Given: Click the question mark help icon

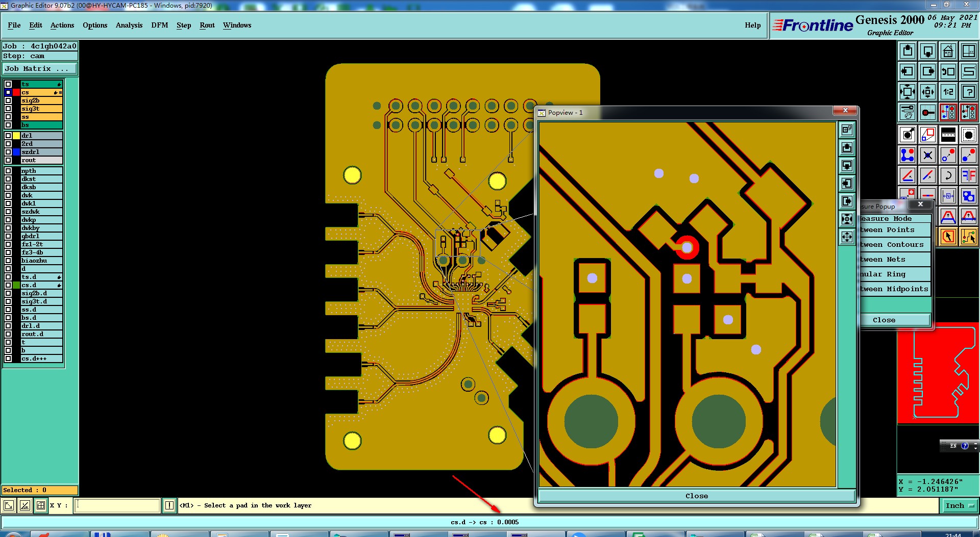Looking at the screenshot, I should click(x=969, y=92).
